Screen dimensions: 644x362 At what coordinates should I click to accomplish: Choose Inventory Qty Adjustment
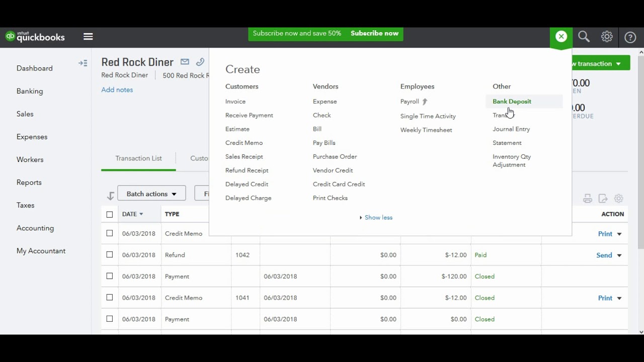512,161
